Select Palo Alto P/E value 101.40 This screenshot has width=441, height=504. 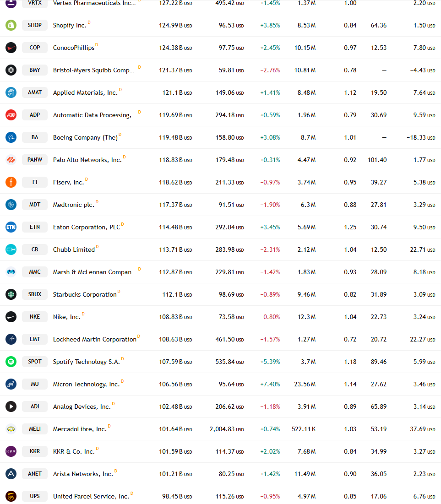[x=377, y=160]
